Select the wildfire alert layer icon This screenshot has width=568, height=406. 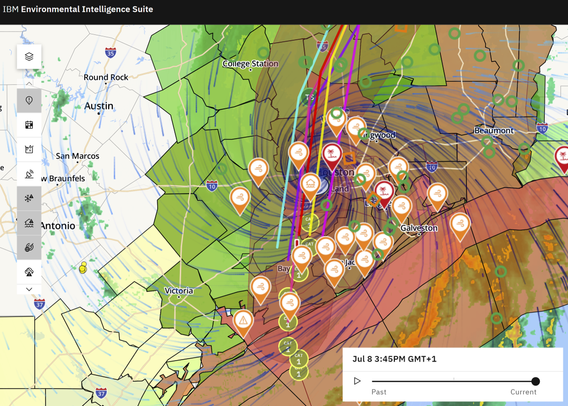(29, 272)
